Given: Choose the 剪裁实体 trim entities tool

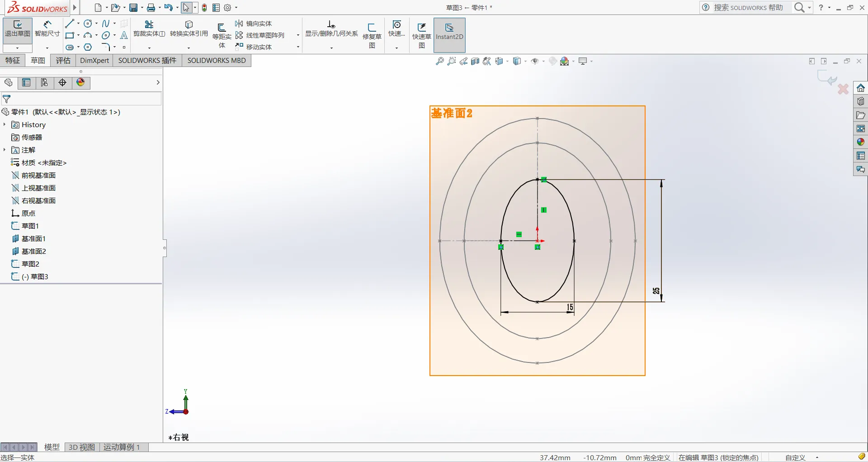Looking at the screenshot, I should (x=149, y=29).
